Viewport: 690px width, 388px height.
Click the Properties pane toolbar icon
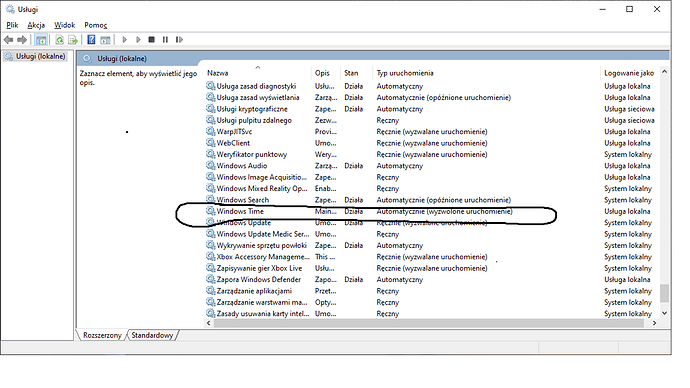105,40
